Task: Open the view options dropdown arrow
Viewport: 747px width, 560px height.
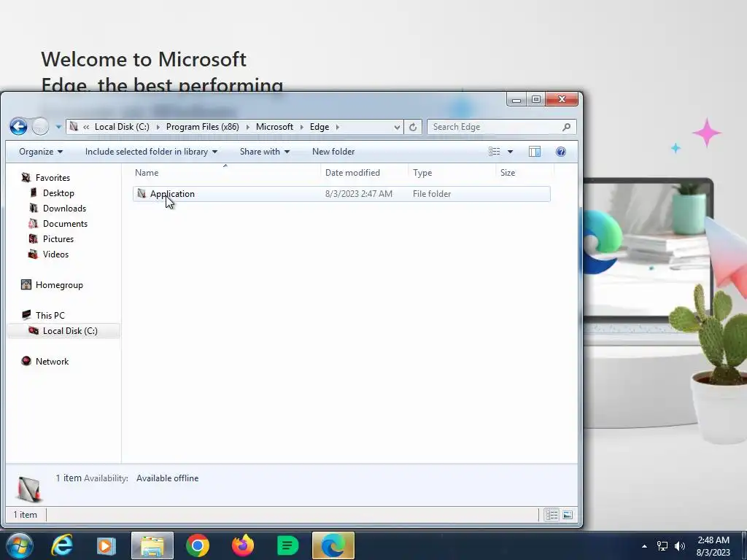Action: (510, 152)
